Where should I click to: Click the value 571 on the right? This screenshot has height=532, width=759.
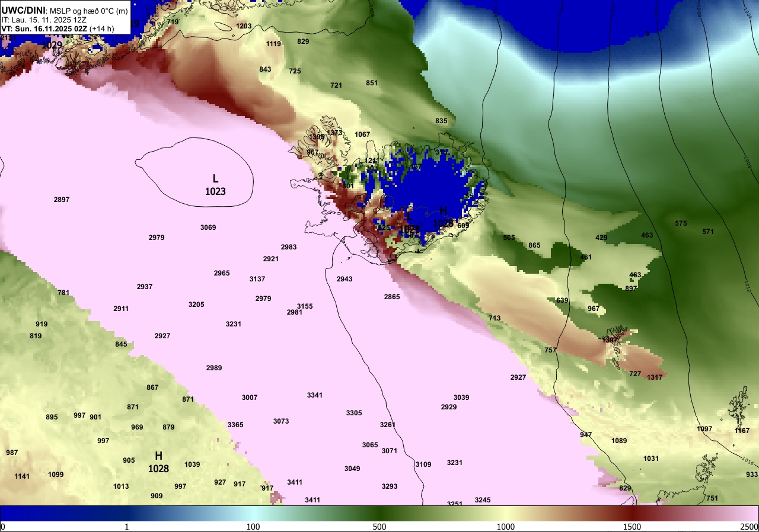[708, 232]
